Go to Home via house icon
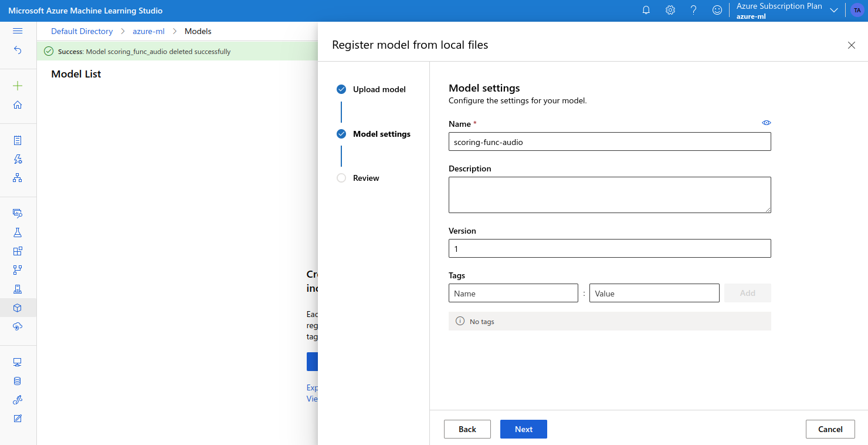The width and height of the screenshot is (868, 445). (x=18, y=105)
